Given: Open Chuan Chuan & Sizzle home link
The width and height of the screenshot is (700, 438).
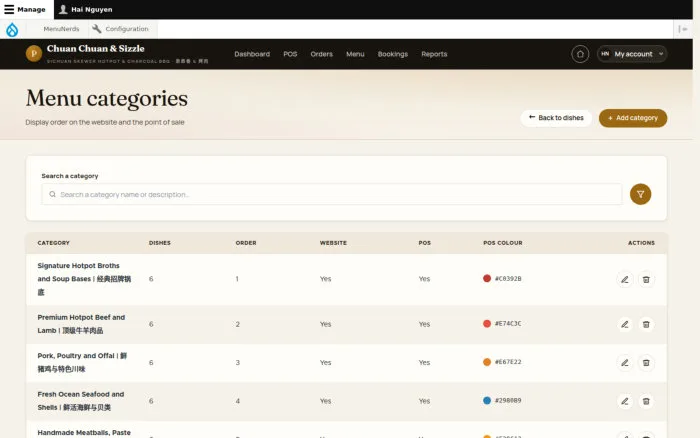Looking at the screenshot, I should click(96, 49).
